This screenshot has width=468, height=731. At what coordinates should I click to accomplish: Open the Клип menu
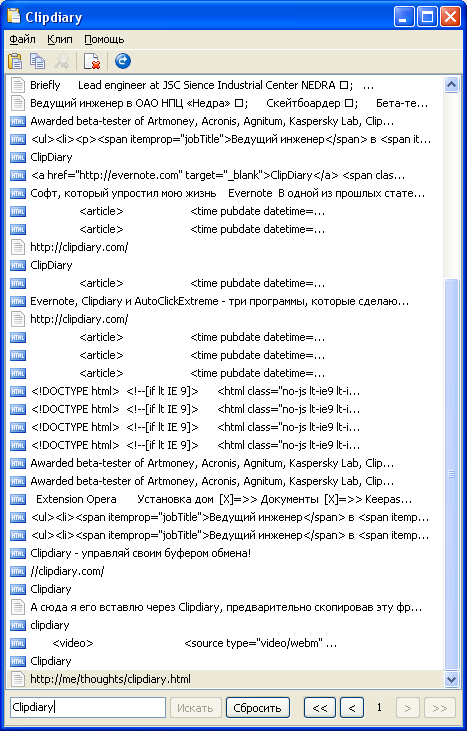60,39
